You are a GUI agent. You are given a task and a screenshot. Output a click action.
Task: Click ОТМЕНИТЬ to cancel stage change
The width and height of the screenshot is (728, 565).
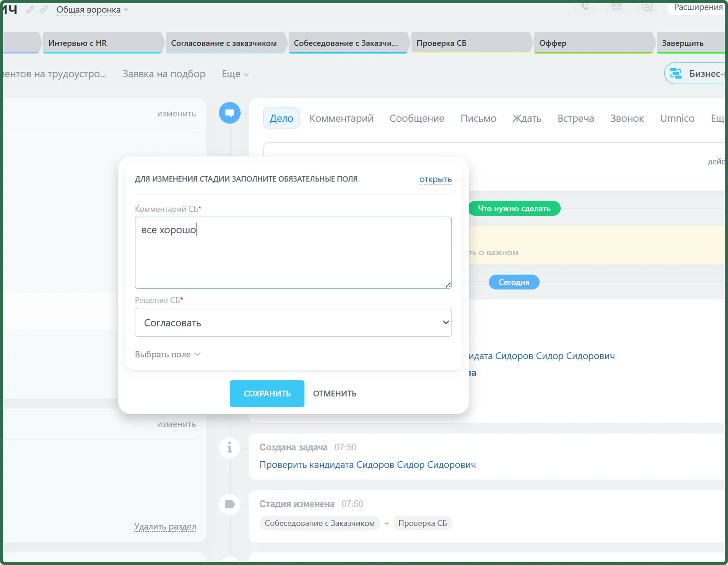(335, 394)
